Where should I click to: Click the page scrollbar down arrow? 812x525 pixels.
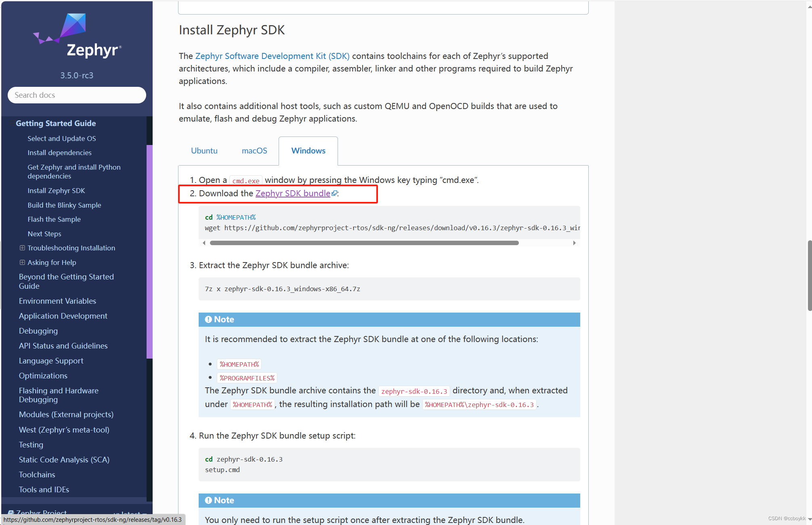(x=809, y=519)
